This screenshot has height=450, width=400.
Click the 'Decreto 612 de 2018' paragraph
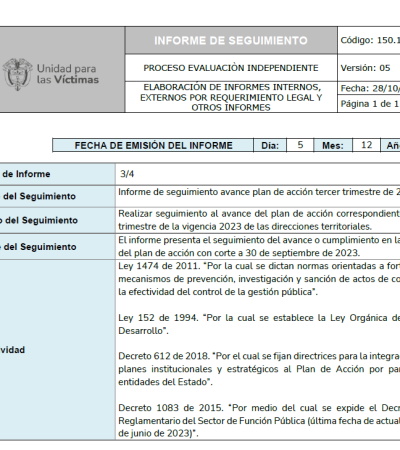(x=259, y=369)
